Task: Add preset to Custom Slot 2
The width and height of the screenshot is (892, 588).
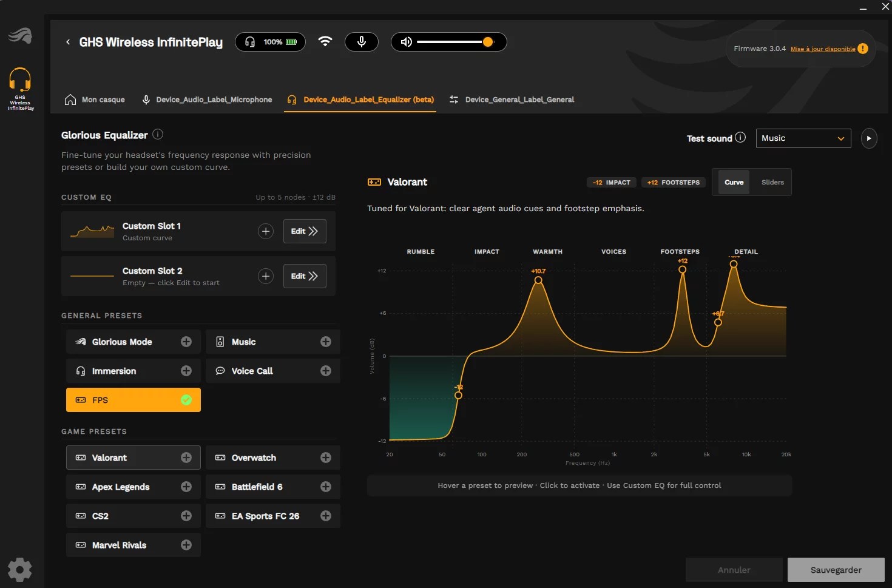Action: tap(266, 276)
